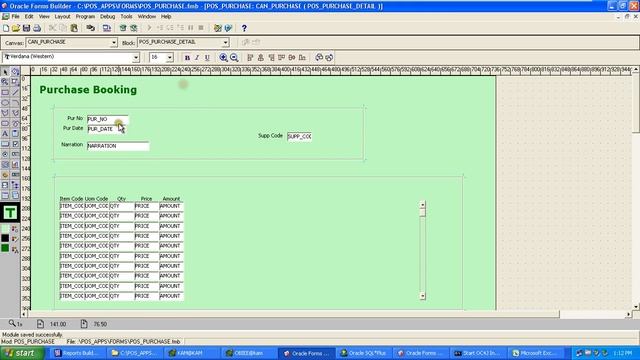
Task: Click the Windows Start button
Action: click(22, 353)
